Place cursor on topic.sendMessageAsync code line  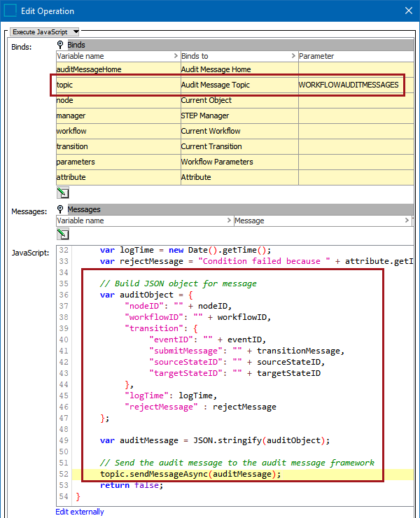coord(190,474)
